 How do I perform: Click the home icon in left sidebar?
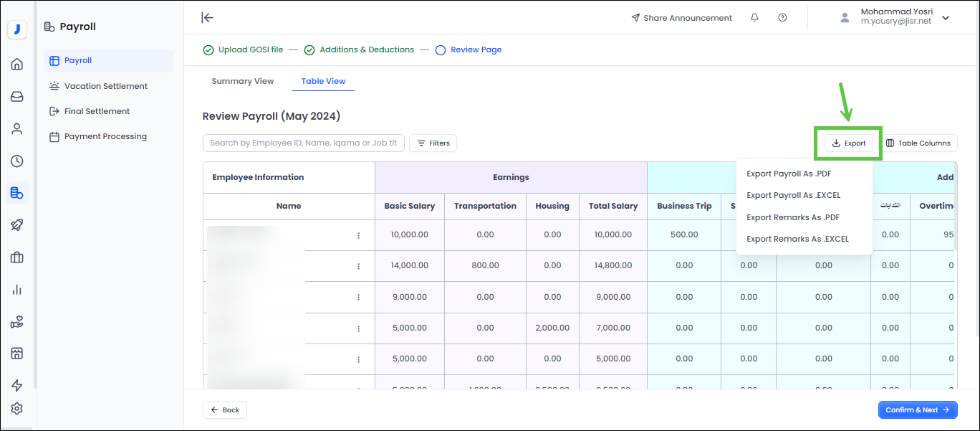(x=17, y=65)
